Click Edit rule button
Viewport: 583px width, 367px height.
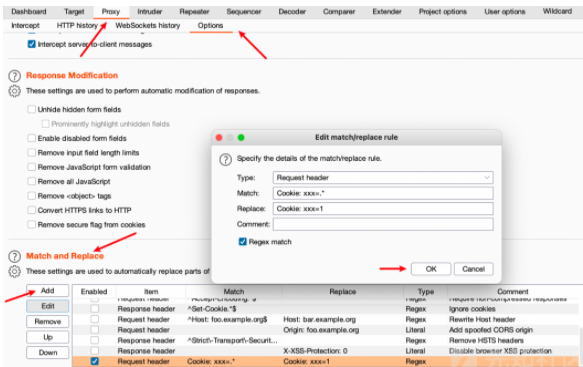point(48,306)
